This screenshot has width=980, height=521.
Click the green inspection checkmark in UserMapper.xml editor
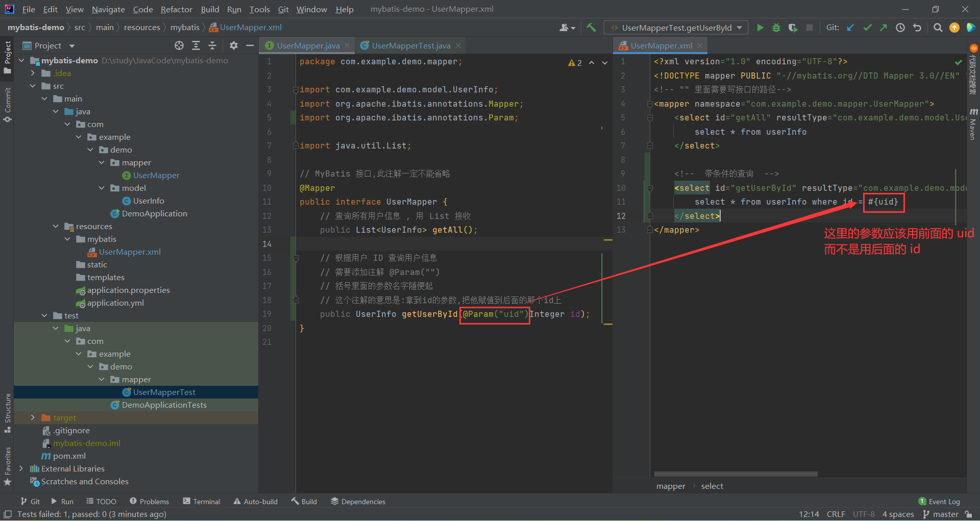click(x=958, y=62)
